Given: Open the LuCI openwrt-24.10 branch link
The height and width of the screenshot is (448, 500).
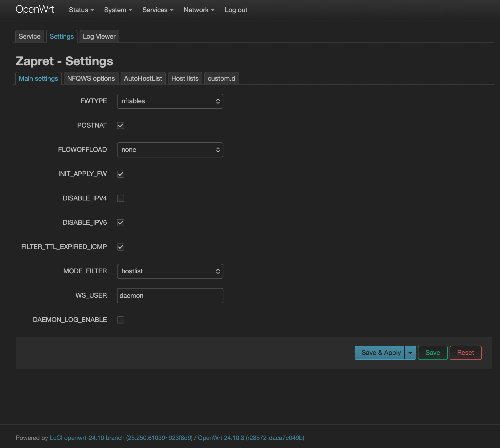Looking at the screenshot, I should 121,438.
